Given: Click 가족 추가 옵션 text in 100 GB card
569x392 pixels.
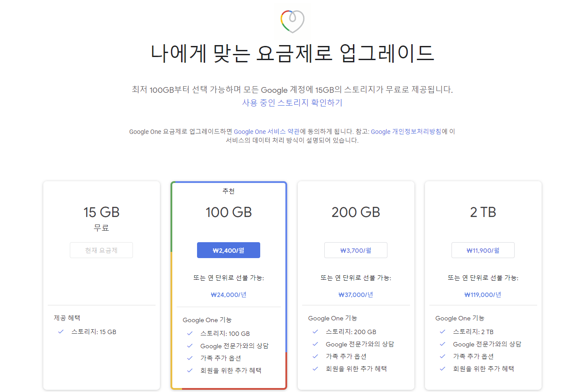Looking at the screenshot, I should click(x=220, y=358).
